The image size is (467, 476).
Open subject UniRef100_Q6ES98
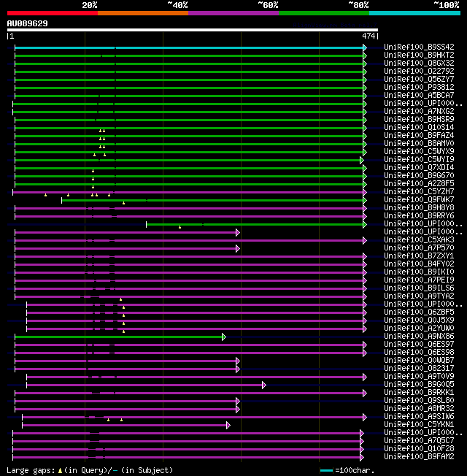[x=419, y=353]
